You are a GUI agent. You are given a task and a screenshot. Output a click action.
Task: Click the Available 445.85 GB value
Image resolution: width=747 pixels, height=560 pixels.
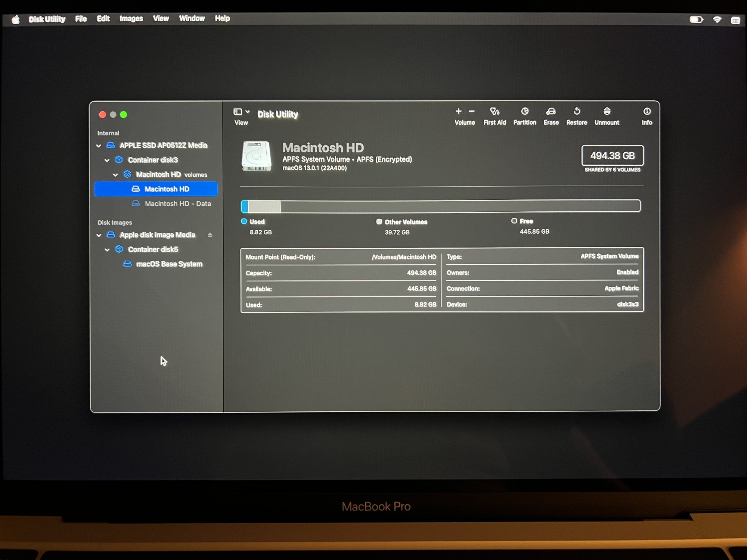click(x=422, y=289)
